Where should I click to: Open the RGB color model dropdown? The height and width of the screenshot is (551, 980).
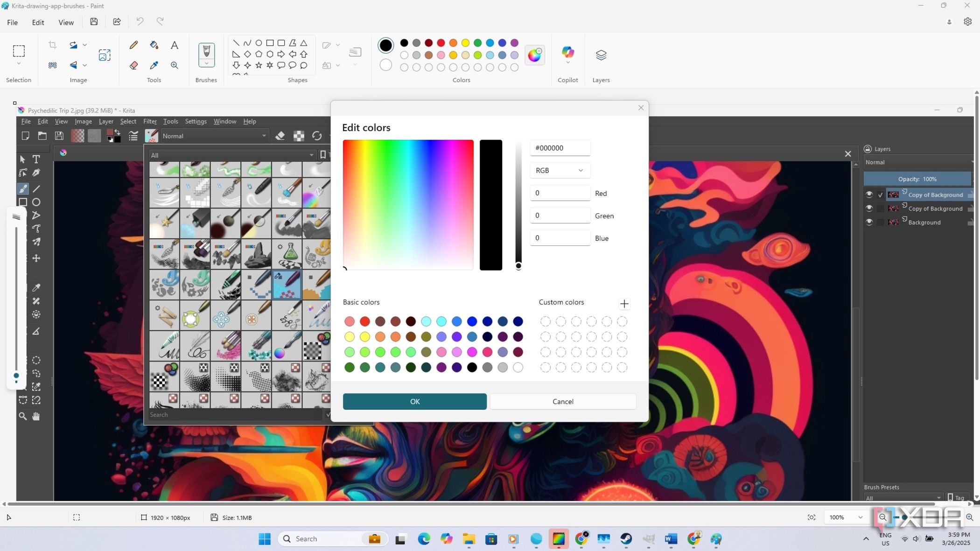pyautogui.click(x=560, y=170)
